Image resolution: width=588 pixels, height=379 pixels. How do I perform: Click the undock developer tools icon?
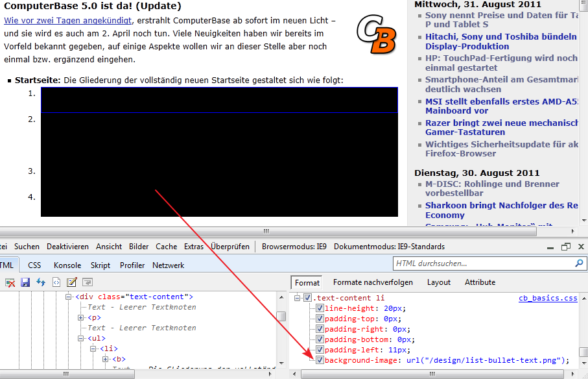click(566, 247)
